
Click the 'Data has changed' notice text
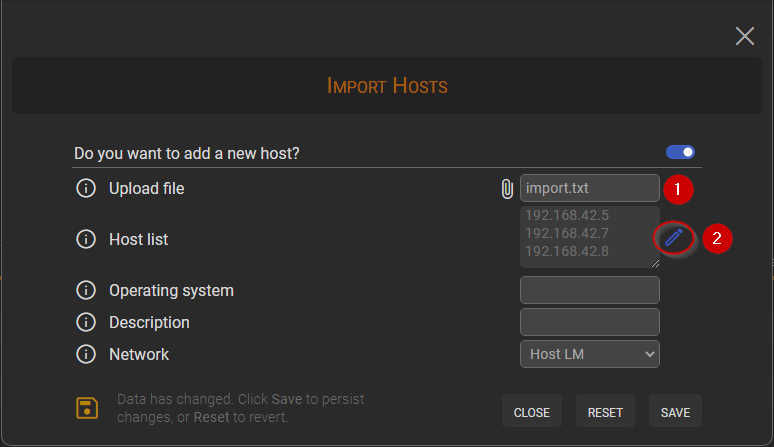tap(240, 408)
